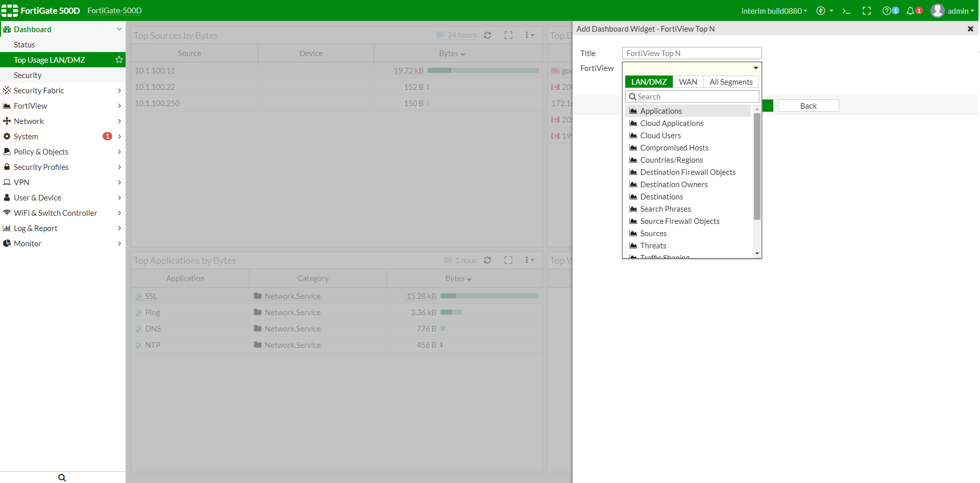This screenshot has width=980, height=483.
Task: Open Top Applications widget options menu
Action: click(x=529, y=260)
